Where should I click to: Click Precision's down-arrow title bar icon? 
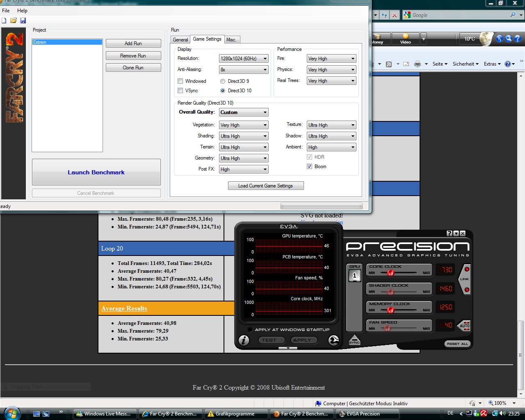[456, 233]
